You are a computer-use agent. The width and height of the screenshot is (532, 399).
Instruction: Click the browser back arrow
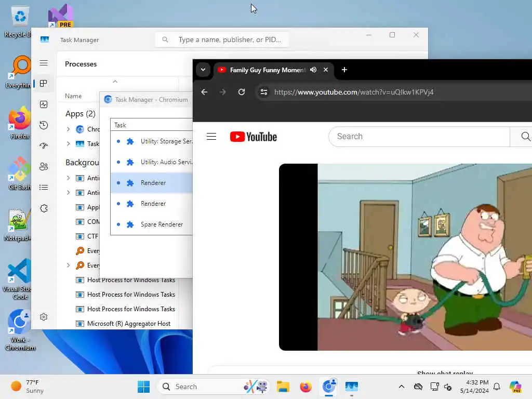coord(204,92)
